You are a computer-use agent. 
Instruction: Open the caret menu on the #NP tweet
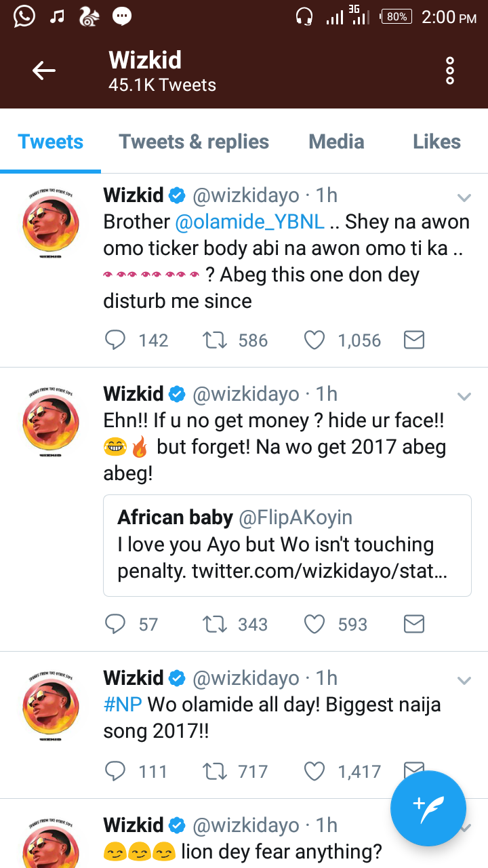[x=464, y=680]
